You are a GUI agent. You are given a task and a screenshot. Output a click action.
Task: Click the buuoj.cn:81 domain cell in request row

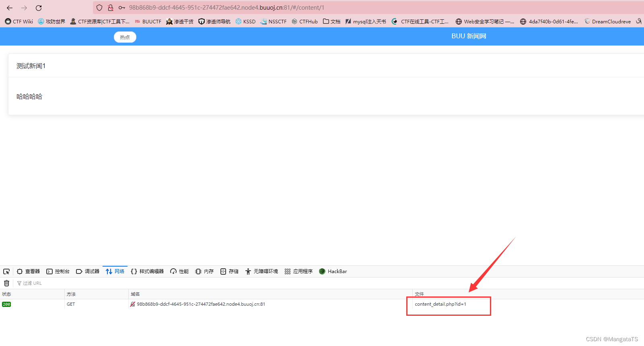coord(201,304)
